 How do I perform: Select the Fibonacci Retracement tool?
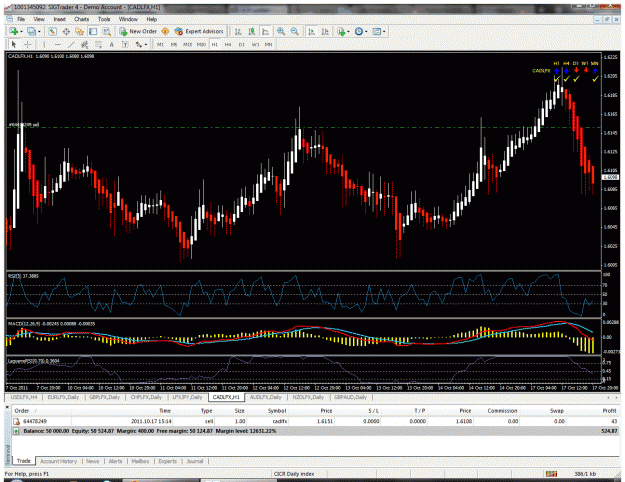(98, 45)
